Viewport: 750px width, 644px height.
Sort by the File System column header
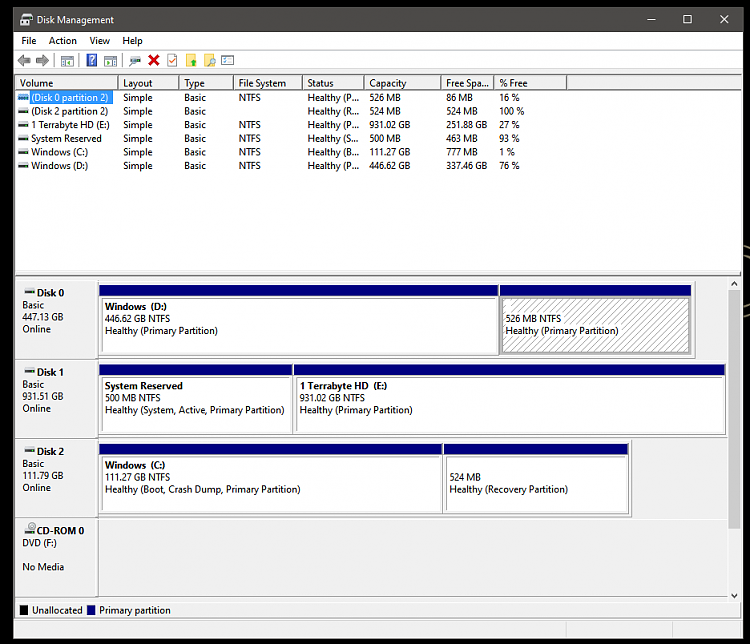click(x=268, y=83)
